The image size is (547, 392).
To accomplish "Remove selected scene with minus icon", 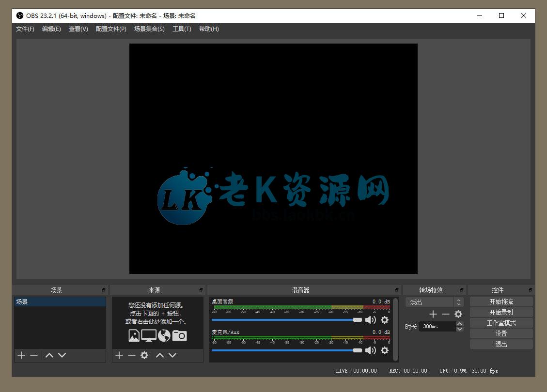I will [34, 355].
